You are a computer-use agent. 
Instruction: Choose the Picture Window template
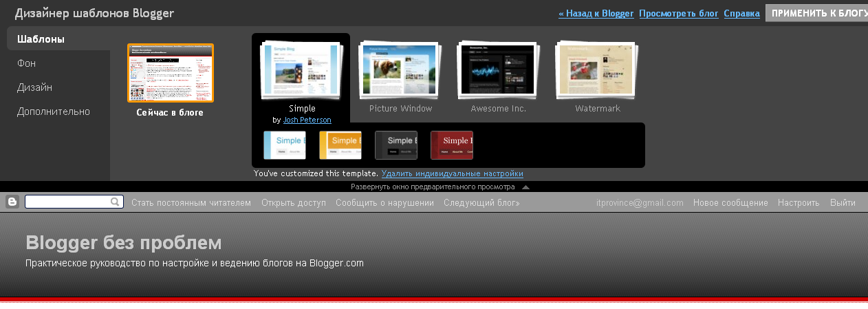point(400,69)
